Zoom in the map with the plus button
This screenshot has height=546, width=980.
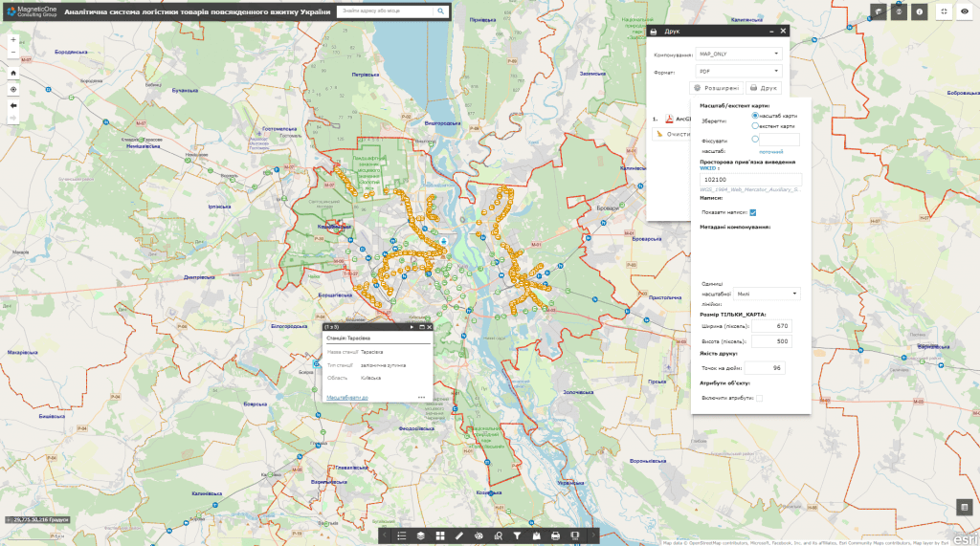13,40
